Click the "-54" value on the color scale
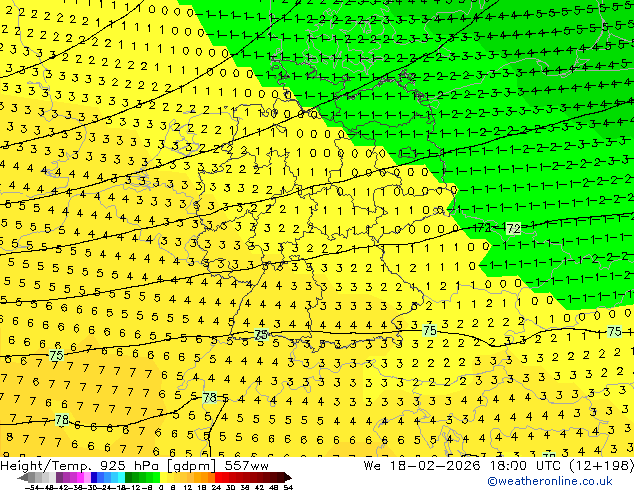This screenshot has height=490, width=634. point(32,487)
